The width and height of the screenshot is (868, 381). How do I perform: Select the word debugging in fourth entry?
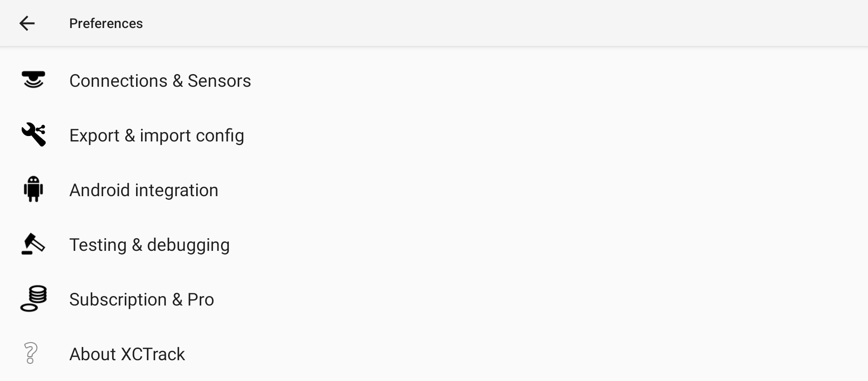189,245
